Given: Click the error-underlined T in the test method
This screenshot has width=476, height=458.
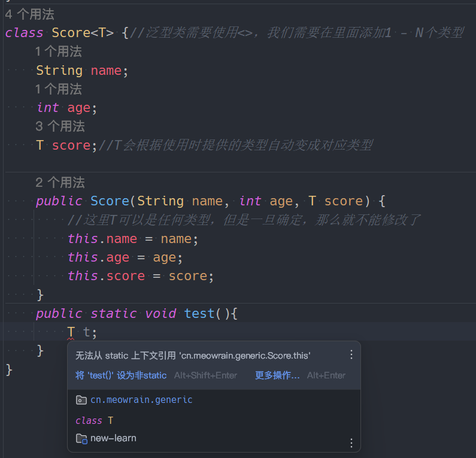Looking at the screenshot, I should [x=71, y=332].
